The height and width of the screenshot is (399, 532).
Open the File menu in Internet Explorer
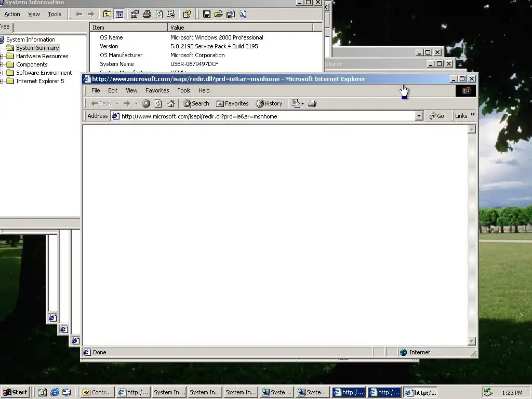coord(96,90)
